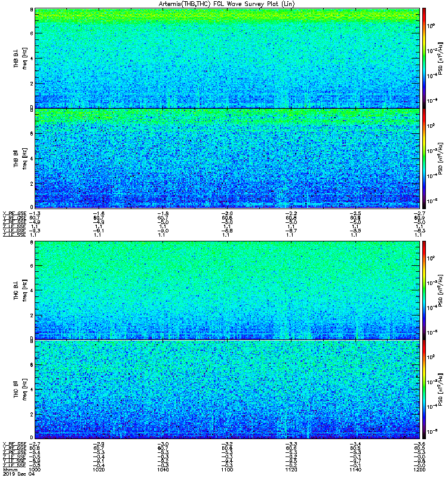This screenshot has width=448, height=478.
Task: Click the THB B∥ panel PSD color bar
Action: click(424, 158)
